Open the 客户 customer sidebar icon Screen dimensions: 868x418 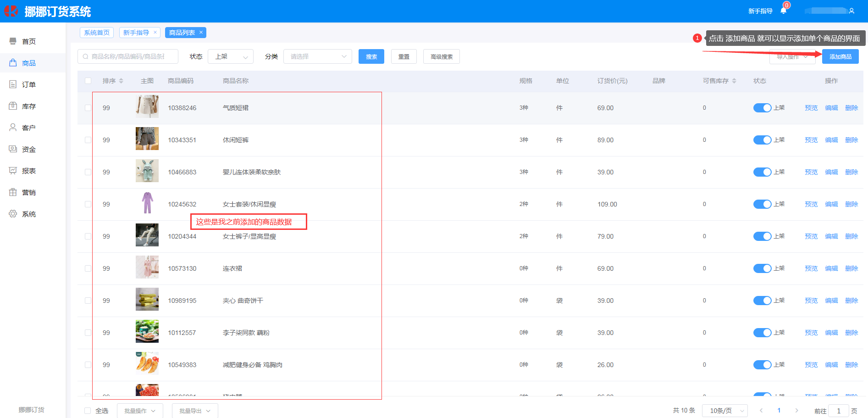point(13,128)
